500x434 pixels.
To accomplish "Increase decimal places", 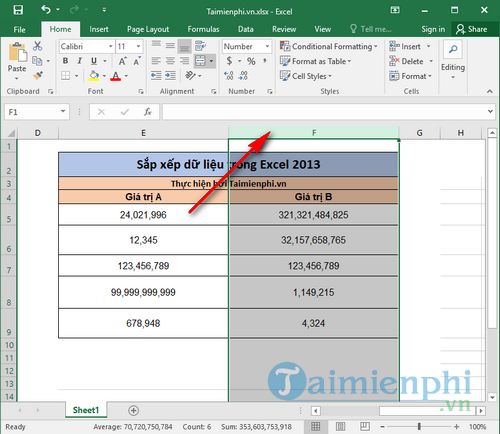I will point(229,76).
